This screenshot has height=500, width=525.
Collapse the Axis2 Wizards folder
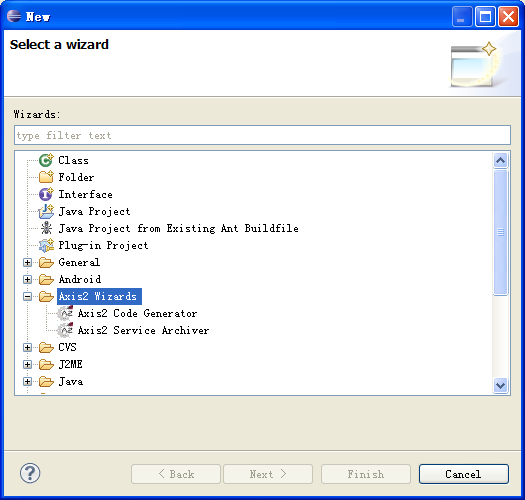[27, 296]
